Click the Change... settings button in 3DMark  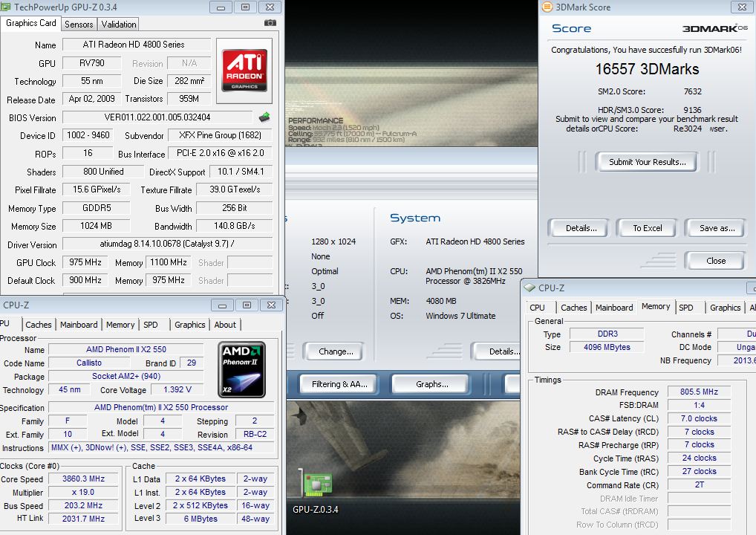tap(336, 351)
